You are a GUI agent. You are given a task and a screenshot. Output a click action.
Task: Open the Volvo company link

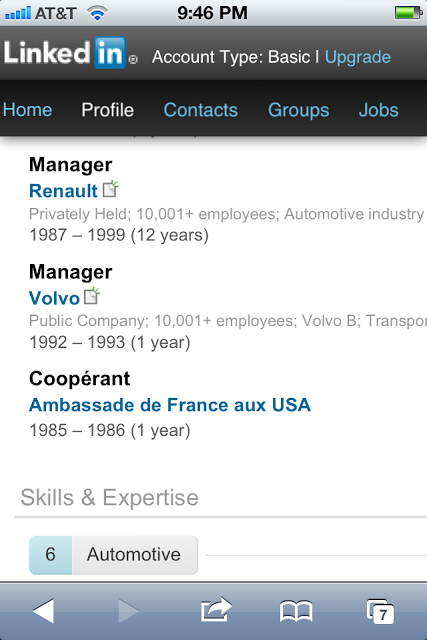pos(54,298)
